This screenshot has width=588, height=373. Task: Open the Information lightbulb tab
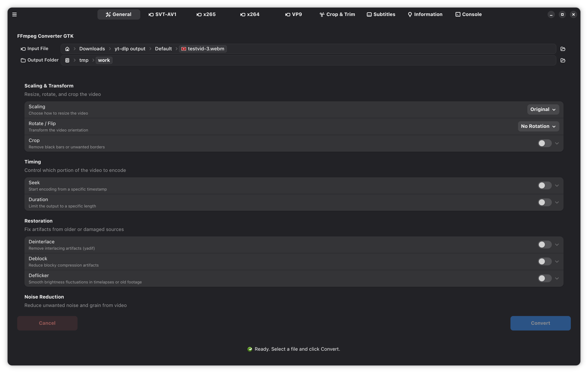[425, 14]
